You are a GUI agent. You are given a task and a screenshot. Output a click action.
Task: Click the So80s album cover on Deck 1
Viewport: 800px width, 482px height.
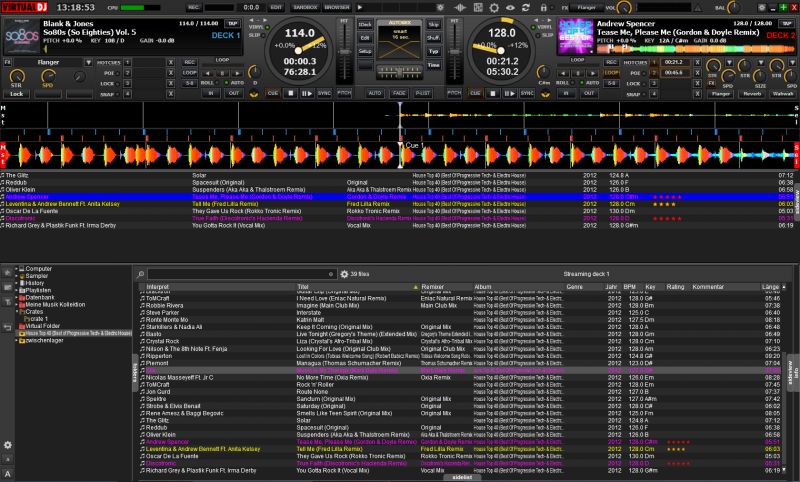click(x=22, y=36)
